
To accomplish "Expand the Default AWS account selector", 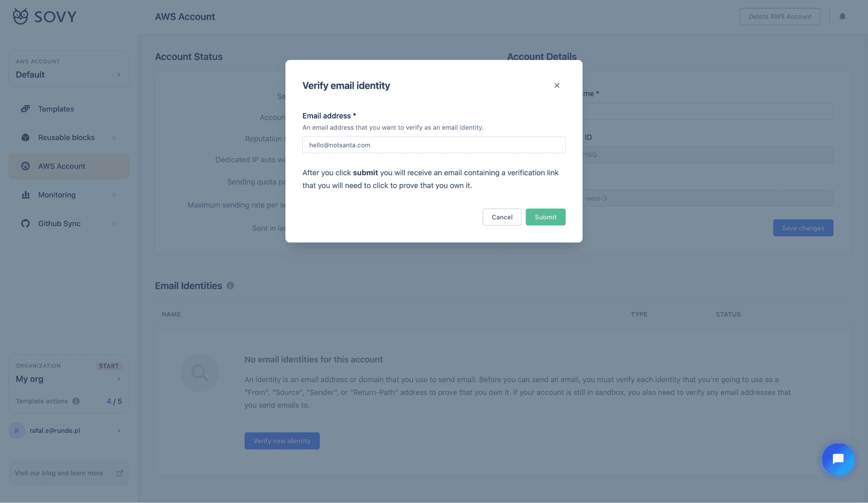I will click(x=68, y=69).
